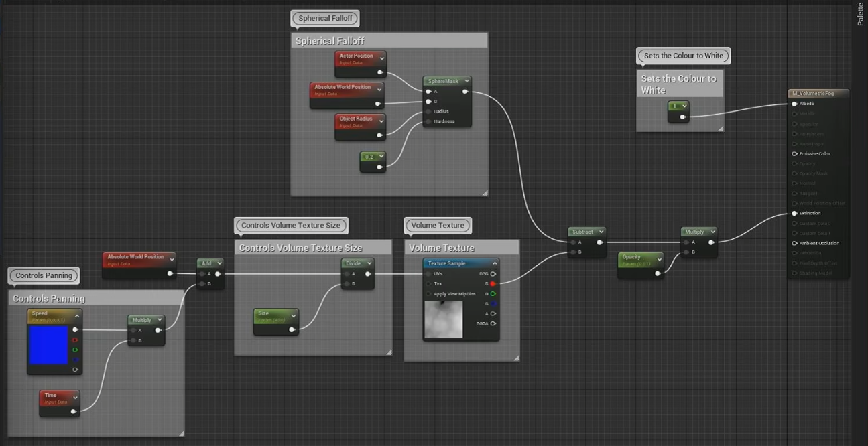Click the Radius input pin on SphereMask
The height and width of the screenshot is (446, 868).
pyautogui.click(x=428, y=111)
